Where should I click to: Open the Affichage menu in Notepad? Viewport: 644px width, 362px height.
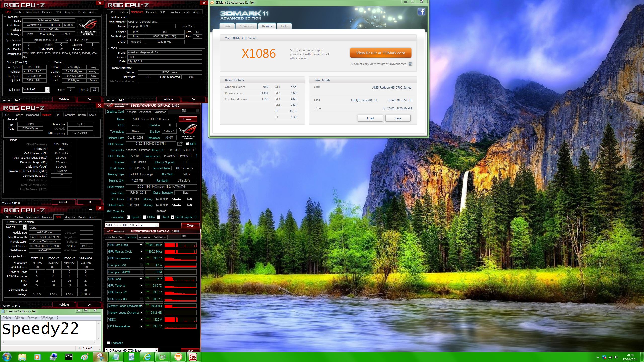[47, 318]
